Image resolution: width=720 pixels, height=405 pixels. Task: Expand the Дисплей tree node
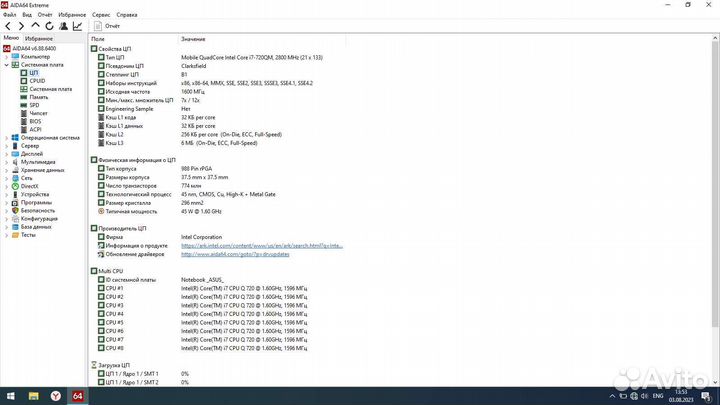[x=6, y=154]
